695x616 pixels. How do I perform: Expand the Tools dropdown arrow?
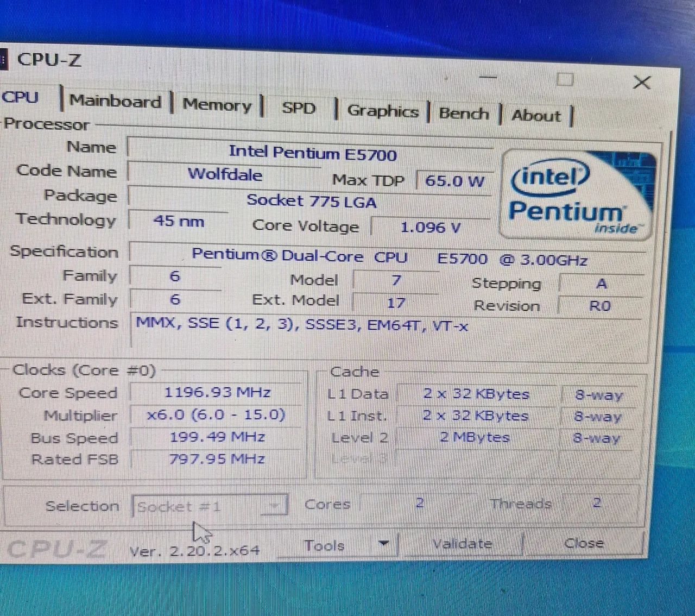[384, 544]
